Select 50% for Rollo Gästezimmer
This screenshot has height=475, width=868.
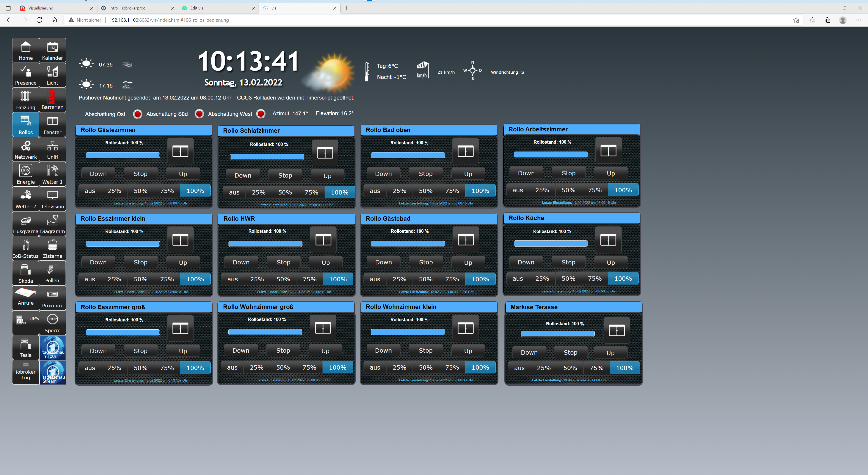point(141,191)
